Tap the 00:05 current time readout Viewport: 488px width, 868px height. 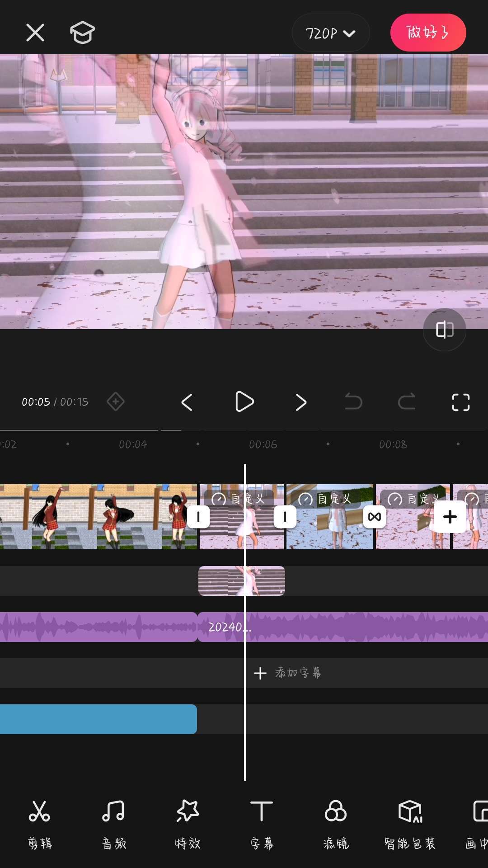(36, 402)
